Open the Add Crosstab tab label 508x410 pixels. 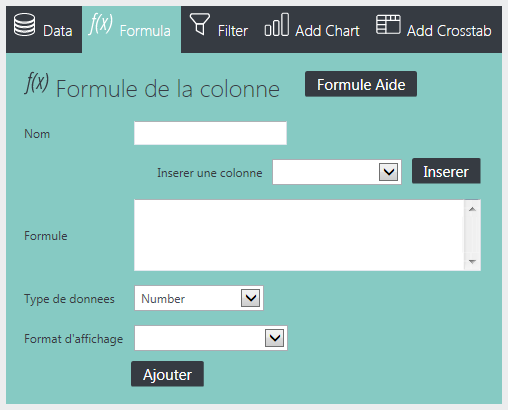449,31
